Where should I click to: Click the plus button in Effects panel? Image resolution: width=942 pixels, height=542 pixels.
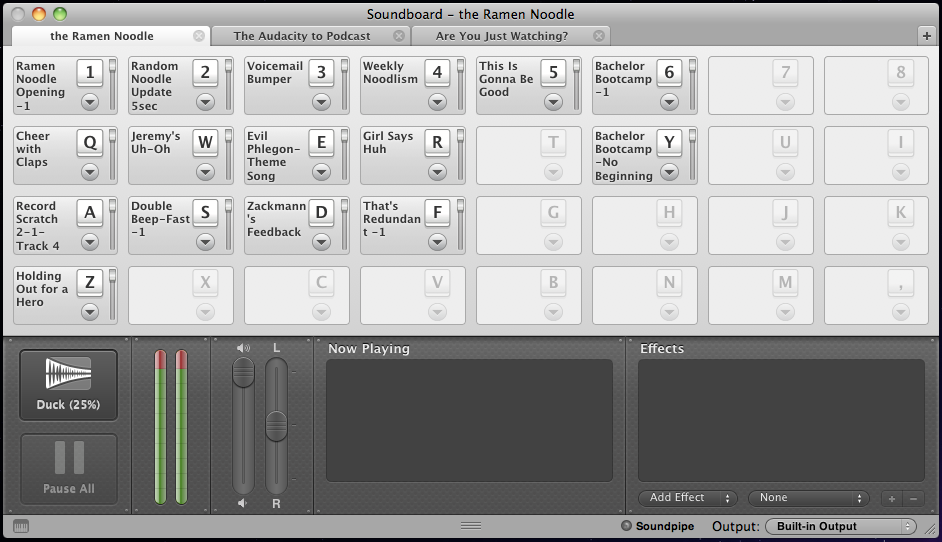892,498
